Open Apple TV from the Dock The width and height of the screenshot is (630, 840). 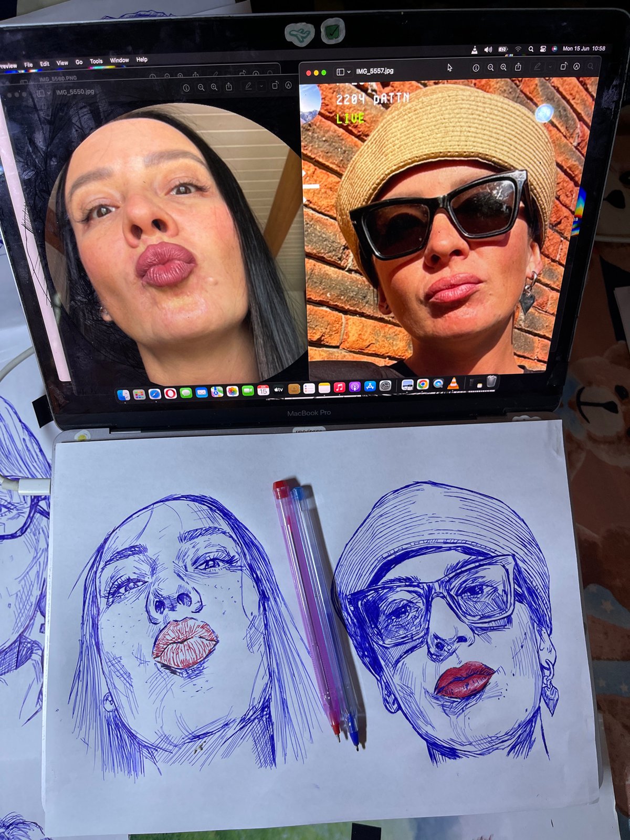coord(279,390)
